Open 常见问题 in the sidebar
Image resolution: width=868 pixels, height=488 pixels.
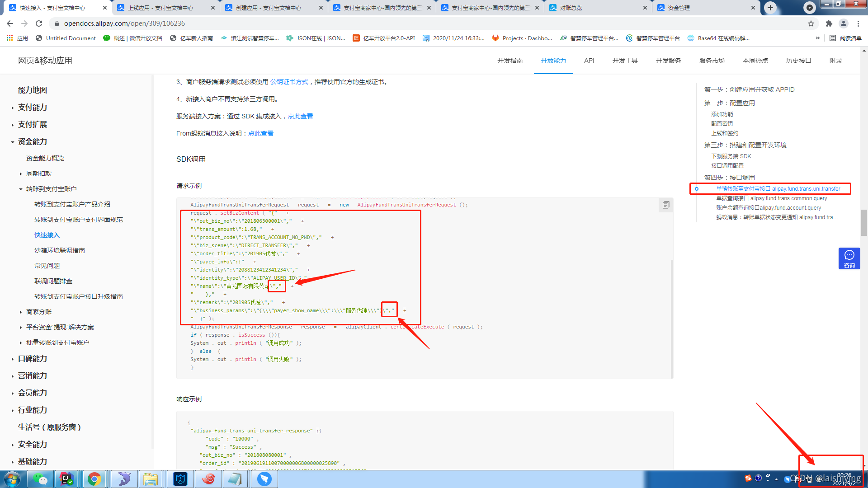[x=47, y=266]
